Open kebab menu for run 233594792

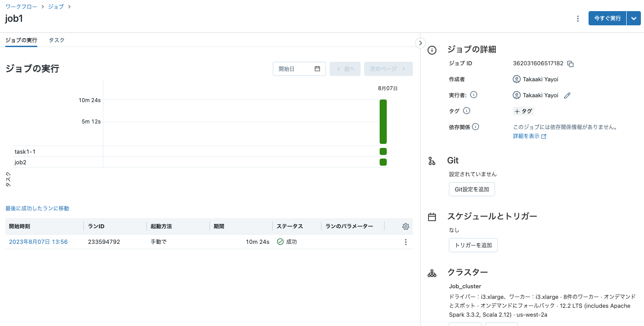pyautogui.click(x=405, y=242)
